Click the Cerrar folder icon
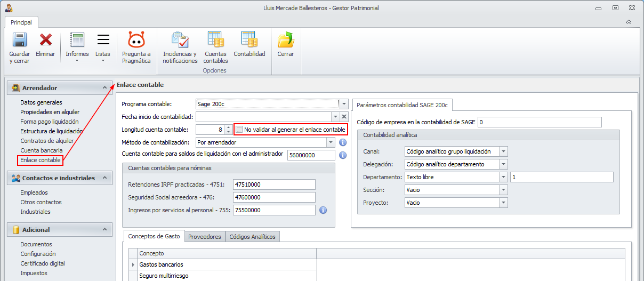644x281 pixels. pyautogui.click(x=286, y=41)
